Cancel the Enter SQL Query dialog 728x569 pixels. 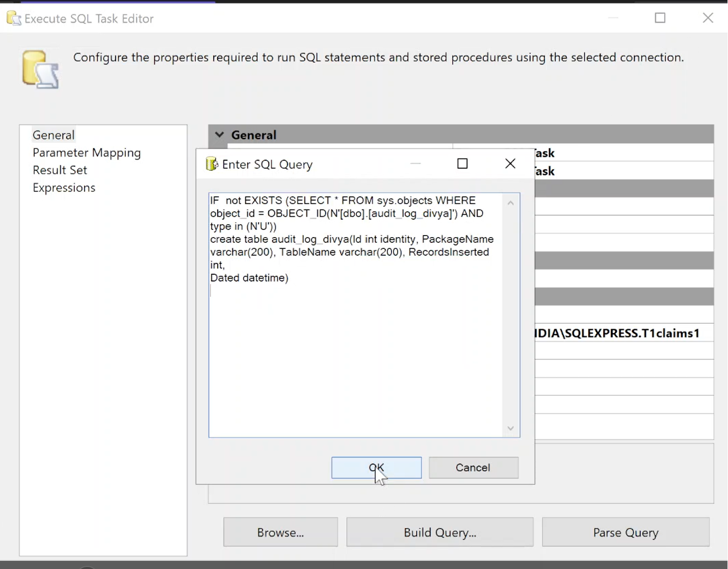pos(473,468)
